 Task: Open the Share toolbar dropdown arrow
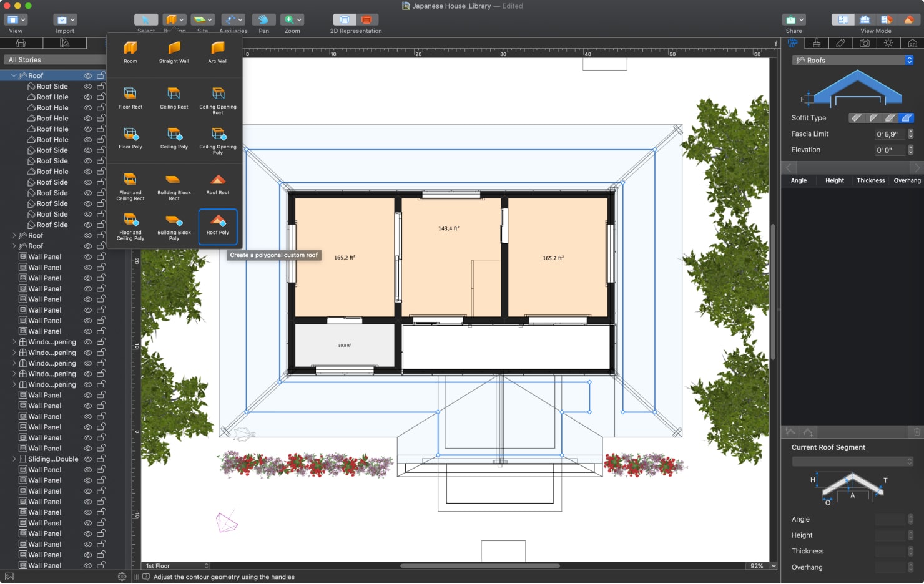pyautogui.click(x=802, y=19)
